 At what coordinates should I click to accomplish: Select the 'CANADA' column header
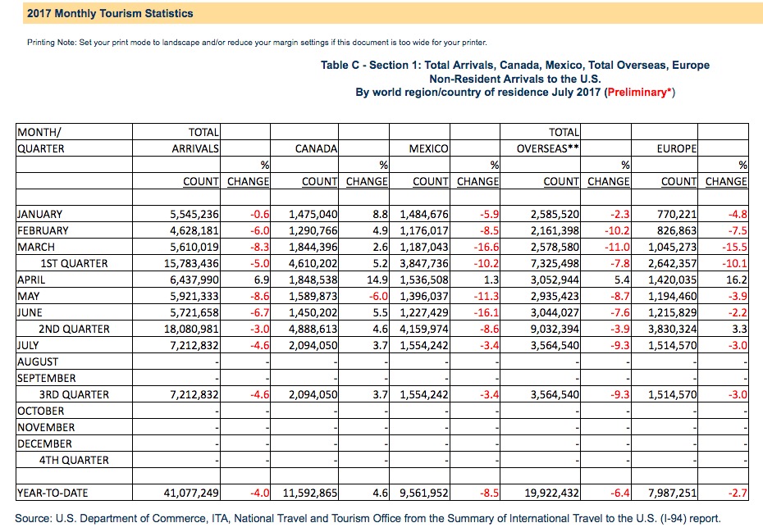pyautogui.click(x=317, y=149)
